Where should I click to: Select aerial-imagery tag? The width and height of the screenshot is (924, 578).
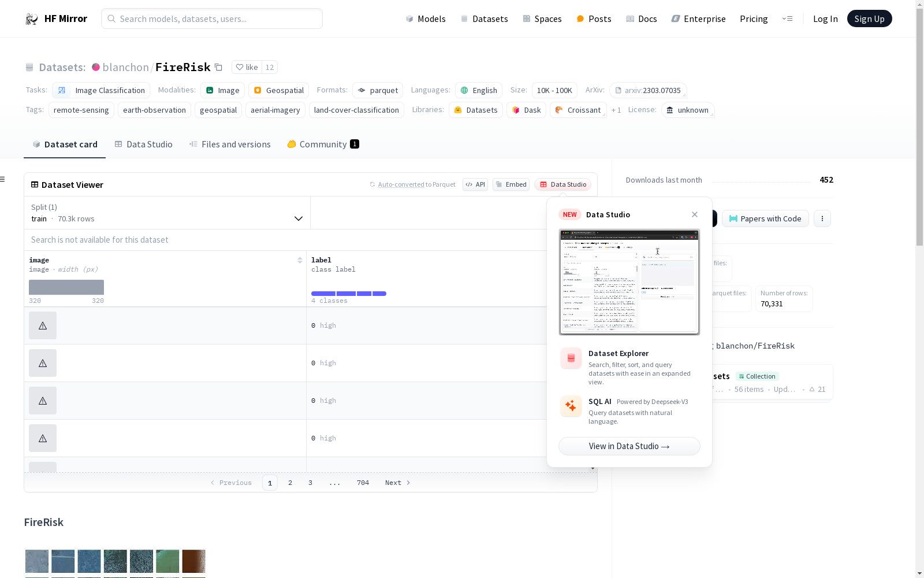point(275,110)
